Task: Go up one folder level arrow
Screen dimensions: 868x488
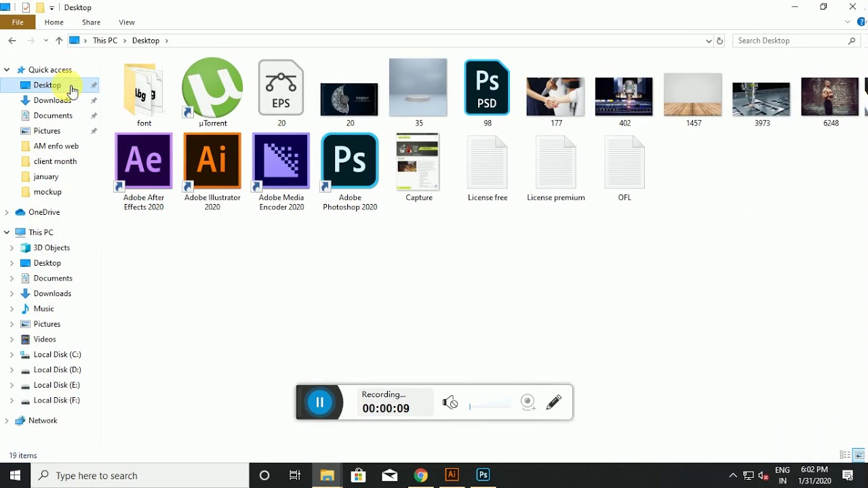Action: coord(59,41)
